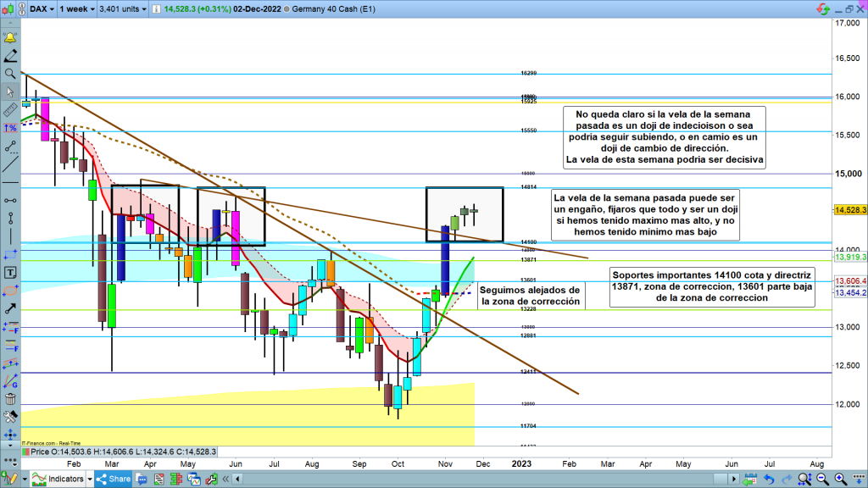Select the text annotation tool
The height and width of the screenshot is (488, 868).
point(10,273)
